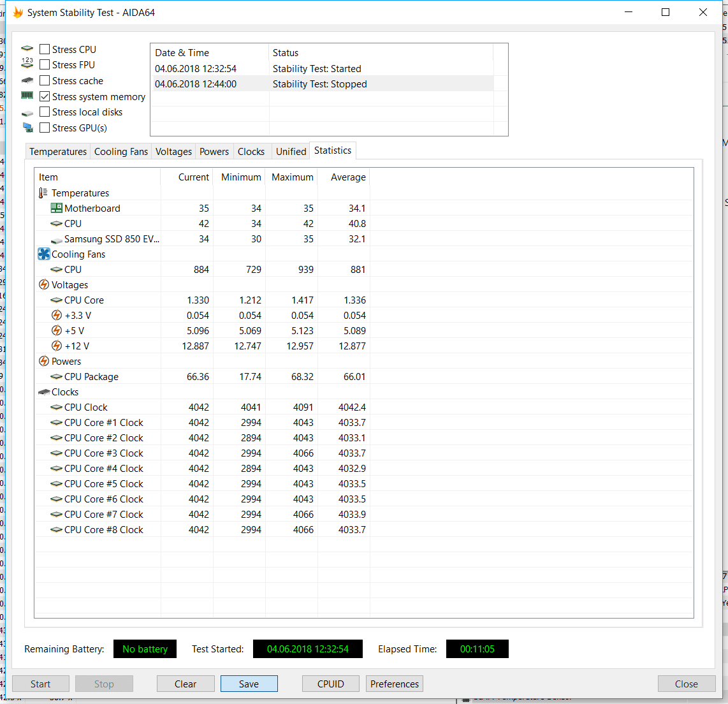Select the CPU Core #4 Clock row
Viewport: 728px width, 704px height.
(203, 469)
